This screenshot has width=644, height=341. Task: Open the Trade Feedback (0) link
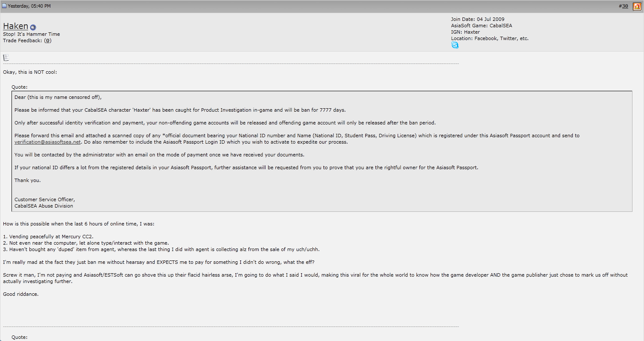(x=48, y=40)
